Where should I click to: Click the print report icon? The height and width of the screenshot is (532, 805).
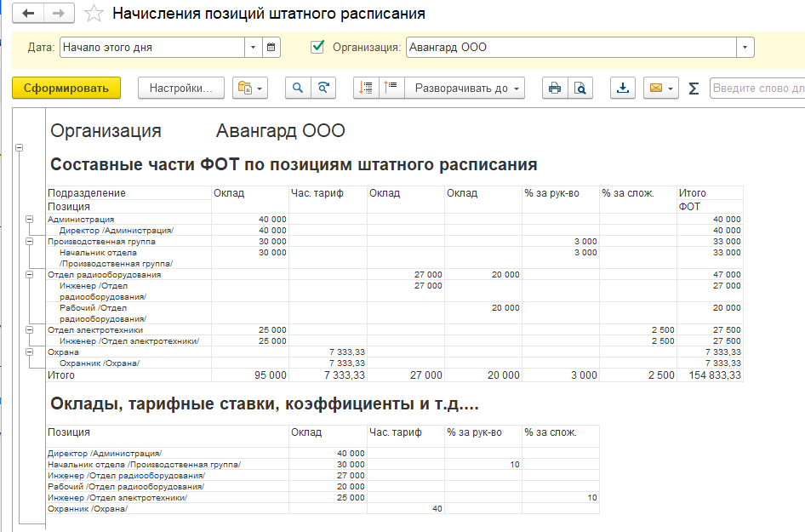555,88
